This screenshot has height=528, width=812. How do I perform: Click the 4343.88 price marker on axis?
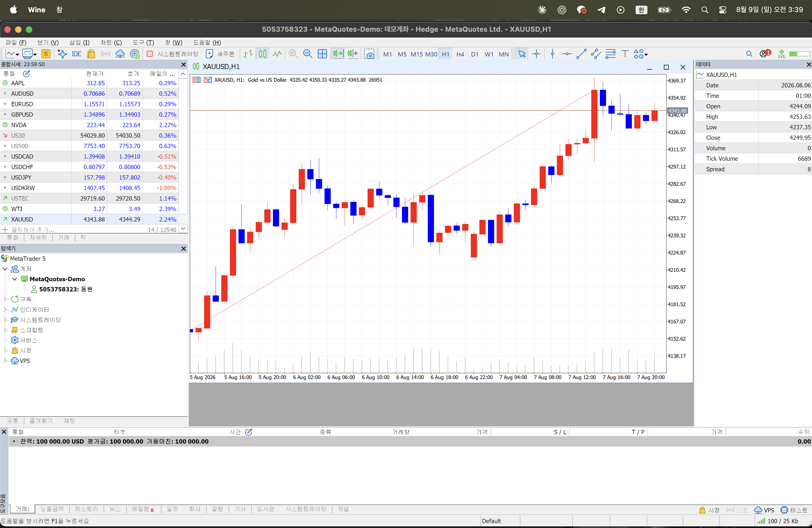click(677, 111)
